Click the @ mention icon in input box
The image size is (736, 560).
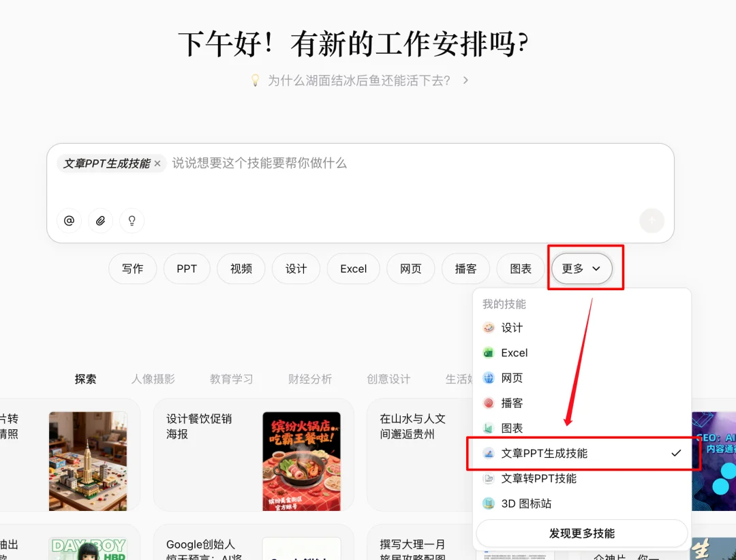pyautogui.click(x=69, y=221)
